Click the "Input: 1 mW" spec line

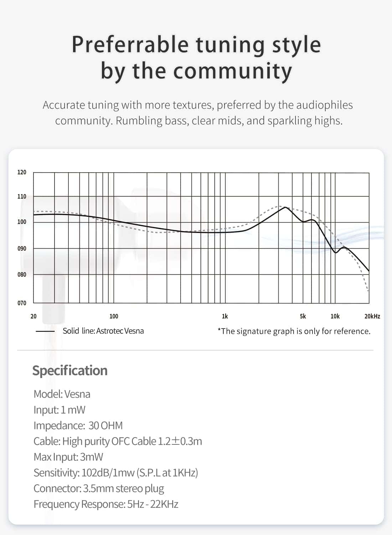[x=60, y=410]
